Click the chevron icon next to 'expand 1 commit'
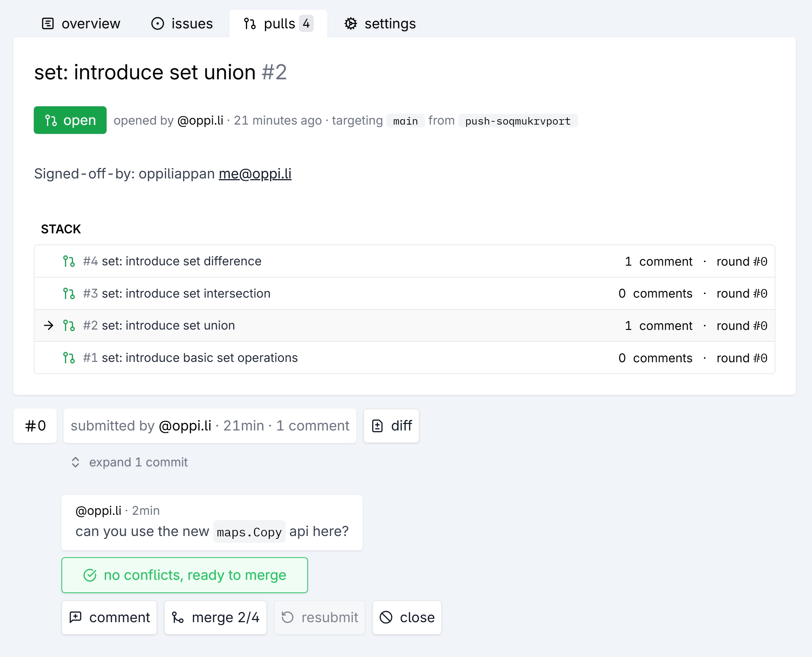The image size is (812, 657). pyautogui.click(x=76, y=462)
